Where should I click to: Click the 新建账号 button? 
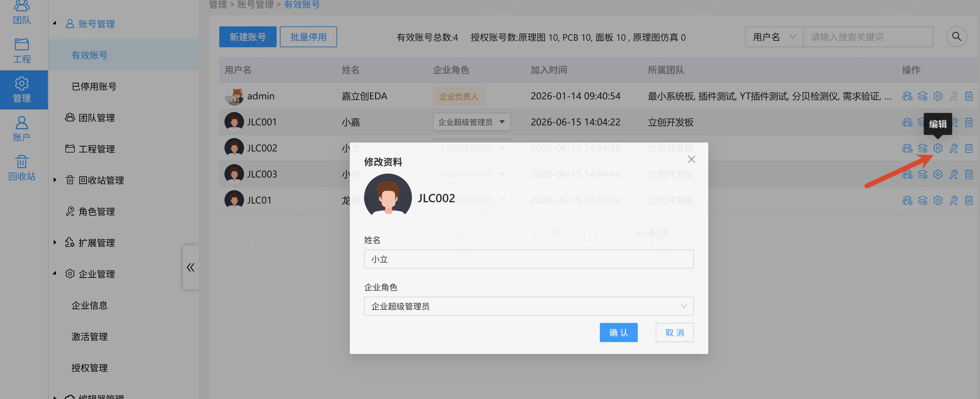click(x=248, y=37)
